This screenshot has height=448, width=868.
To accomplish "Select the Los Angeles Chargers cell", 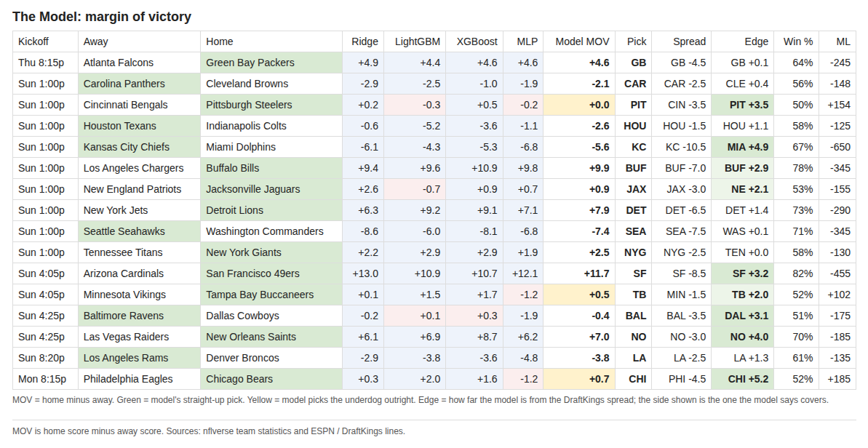I will click(x=139, y=167).
